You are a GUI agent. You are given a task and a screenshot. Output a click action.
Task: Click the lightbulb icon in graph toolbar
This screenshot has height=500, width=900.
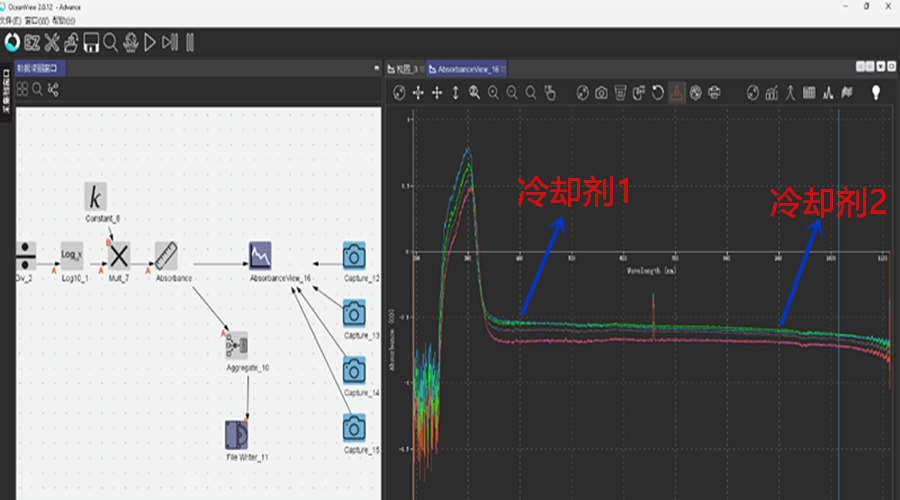click(x=876, y=93)
